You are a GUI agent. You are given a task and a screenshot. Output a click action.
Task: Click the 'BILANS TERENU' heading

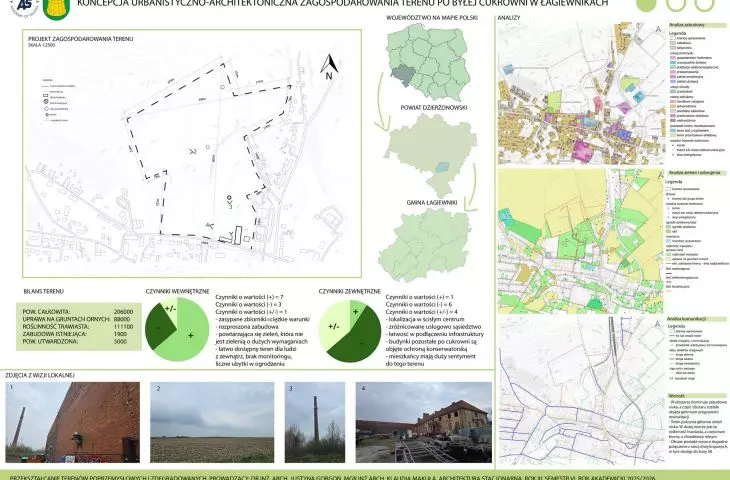coord(43,291)
